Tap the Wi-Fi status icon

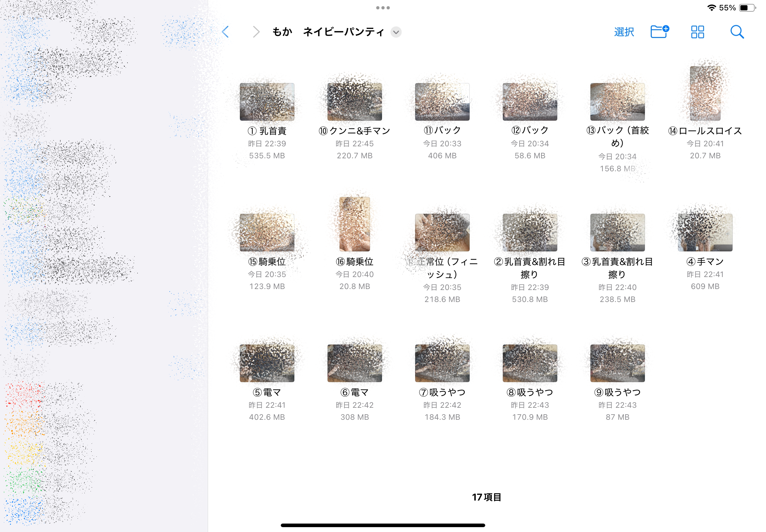712,7
